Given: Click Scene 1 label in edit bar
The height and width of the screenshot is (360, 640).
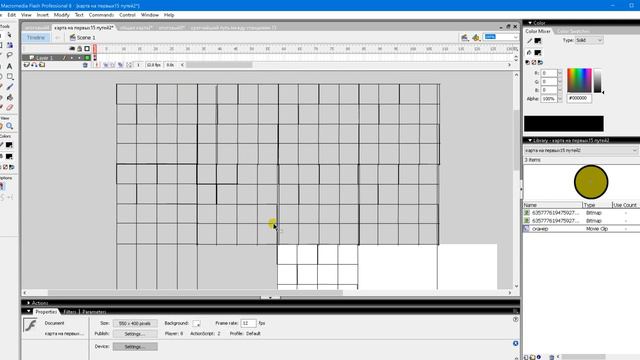Looking at the screenshot, I should coord(86,38).
